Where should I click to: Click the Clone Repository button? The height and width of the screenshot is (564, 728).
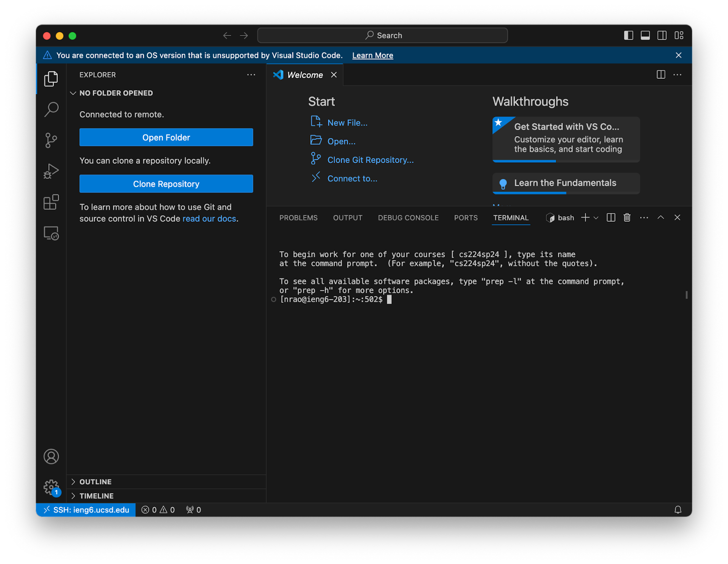coord(166,184)
